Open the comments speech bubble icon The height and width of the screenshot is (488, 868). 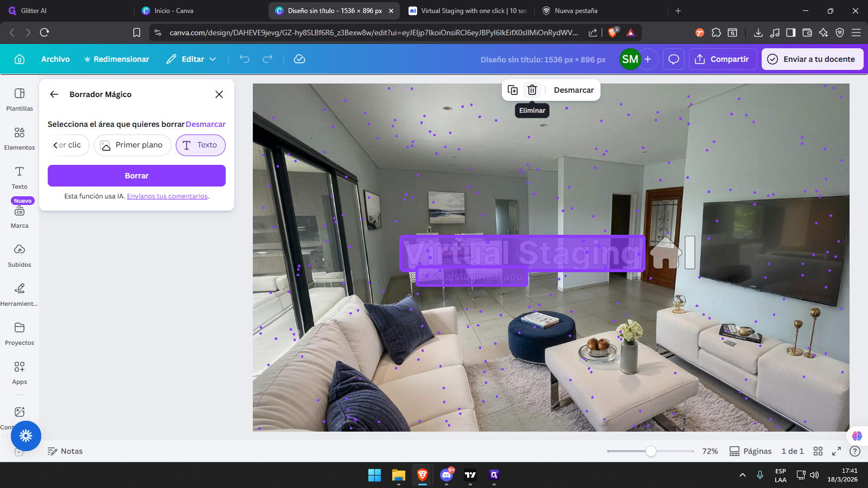[x=674, y=59]
